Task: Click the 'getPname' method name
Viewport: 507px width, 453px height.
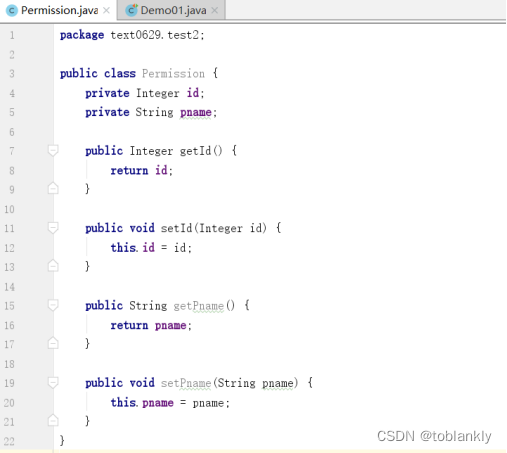Action: coord(199,306)
